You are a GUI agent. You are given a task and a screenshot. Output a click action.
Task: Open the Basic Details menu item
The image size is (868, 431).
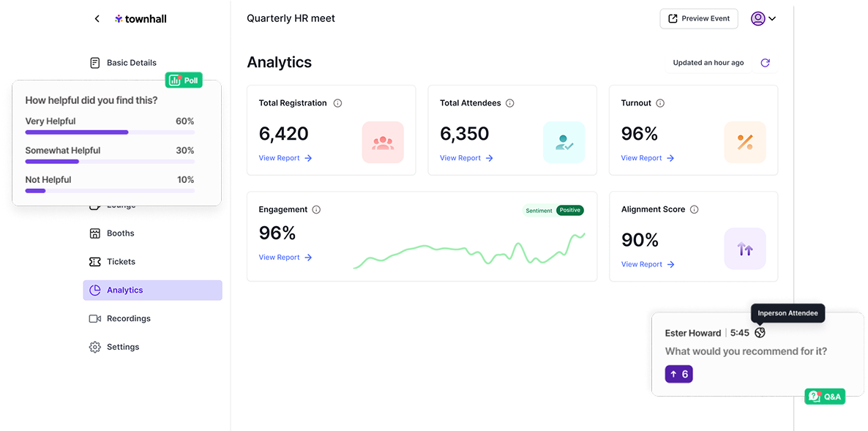point(131,63)
